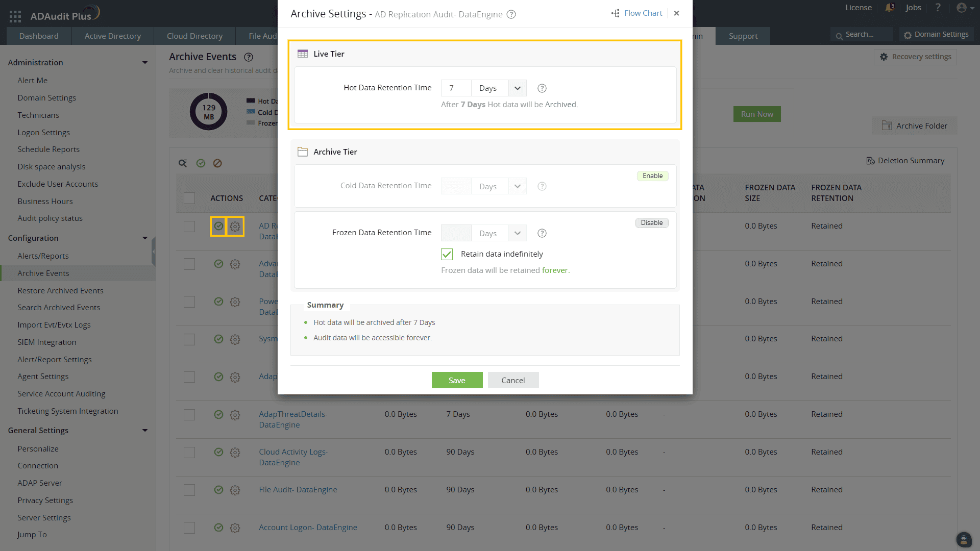Click help icon beside Hot Data Retention
980x551 pixels.
(542, 88)
